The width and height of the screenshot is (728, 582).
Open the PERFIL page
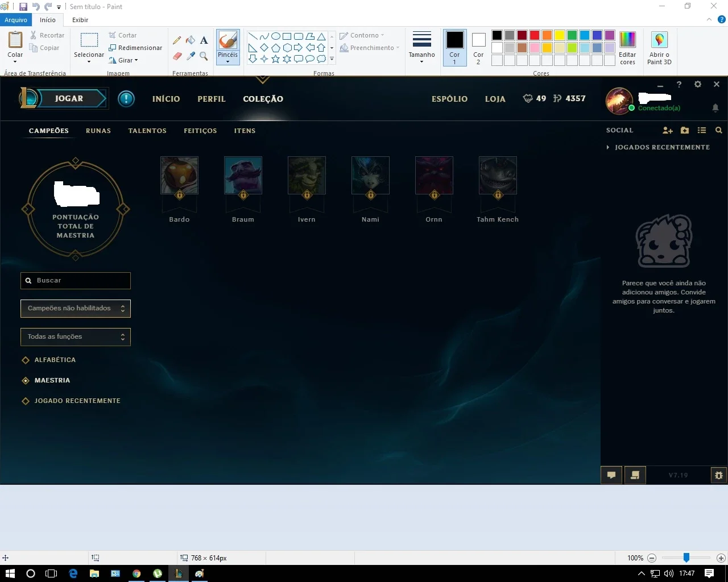[x=212, y=99]
